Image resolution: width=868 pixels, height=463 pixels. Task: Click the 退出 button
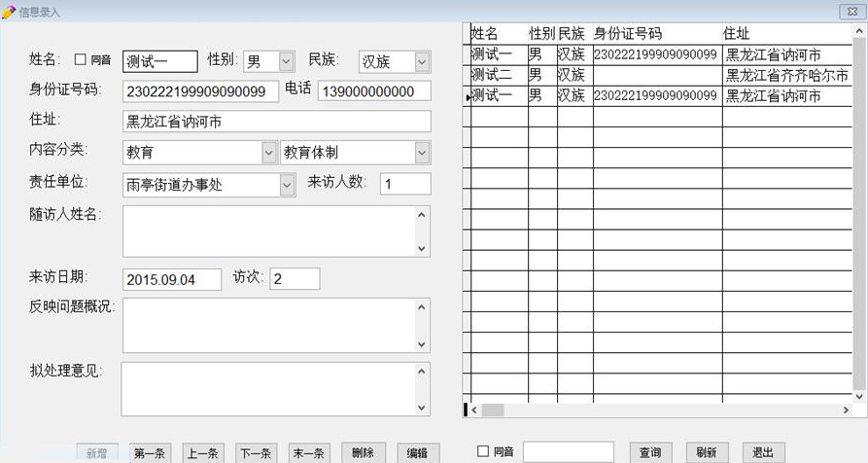[x=763, y=452]
